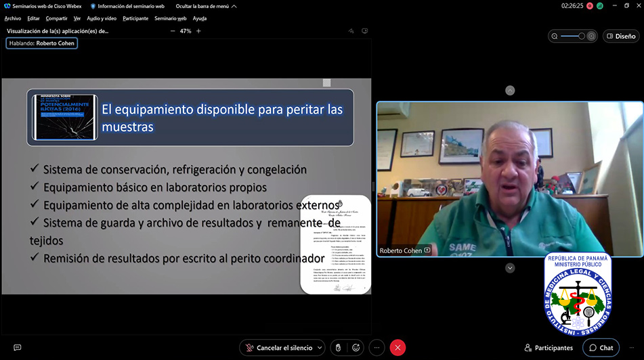This screenshot has height=360, width=644.
Task: Click the raise hand icon
Action: pos(338,348)
